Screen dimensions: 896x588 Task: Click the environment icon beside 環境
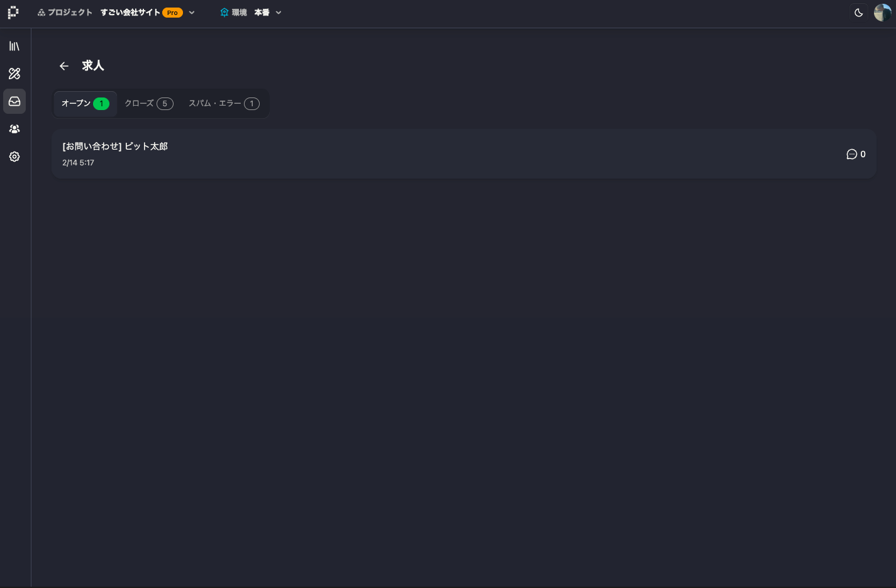pos(224,13)
